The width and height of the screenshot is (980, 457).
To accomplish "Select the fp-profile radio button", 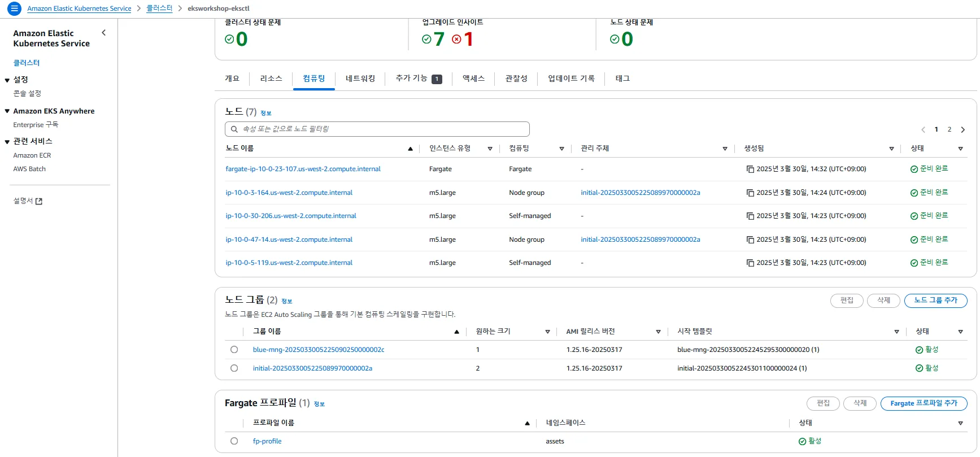I will coord(234,441).
